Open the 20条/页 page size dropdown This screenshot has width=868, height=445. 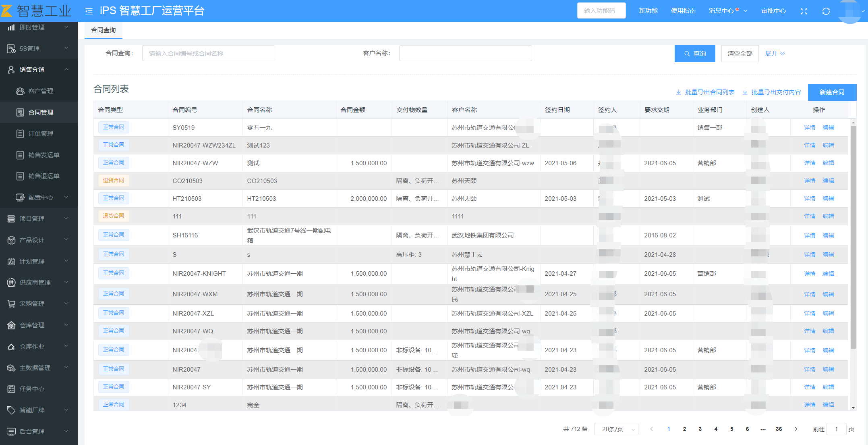(x=616, y=429)
